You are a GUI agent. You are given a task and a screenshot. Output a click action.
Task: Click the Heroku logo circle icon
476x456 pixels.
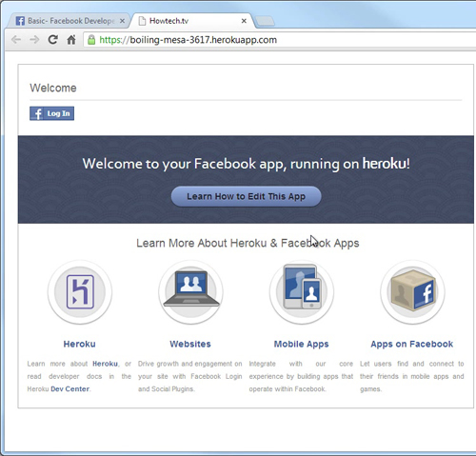click(x=80, y=292)
